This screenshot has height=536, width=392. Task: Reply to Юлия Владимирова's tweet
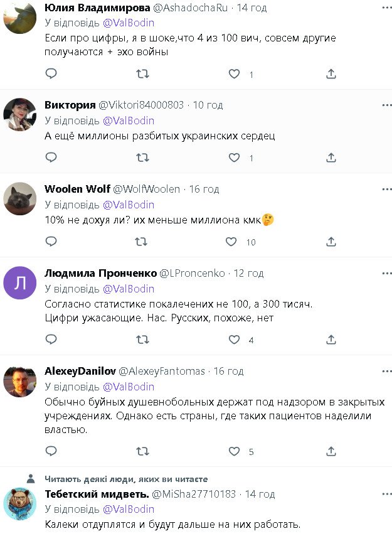tap(51, 73)
